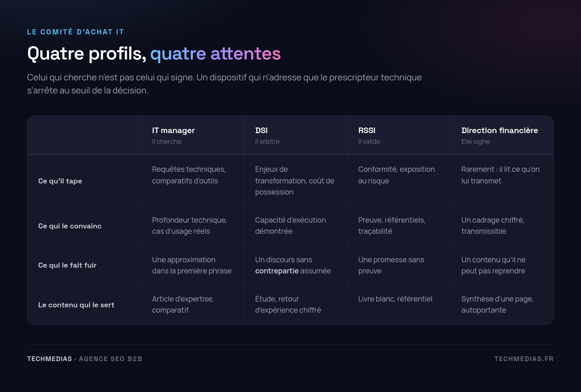
Task: Click the 'Il valide' subtitle
Action: (x=369, y=141)
